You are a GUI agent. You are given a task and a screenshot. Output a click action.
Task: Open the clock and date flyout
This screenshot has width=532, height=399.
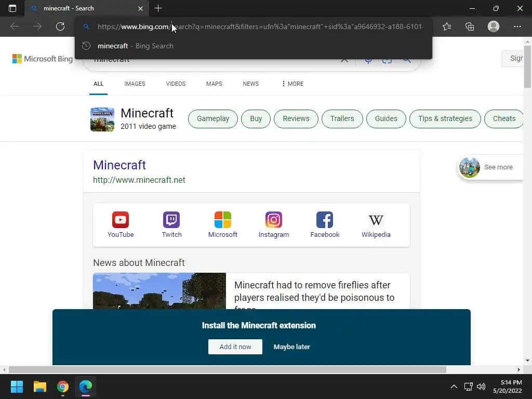507,387
